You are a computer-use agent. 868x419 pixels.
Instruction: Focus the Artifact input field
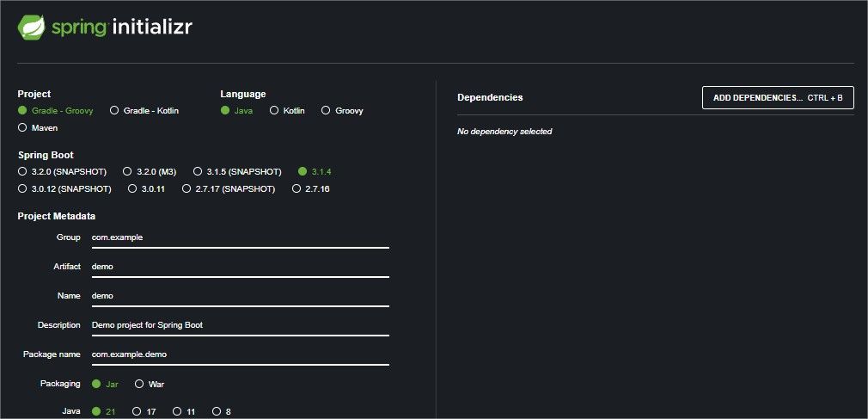point(241,267)
